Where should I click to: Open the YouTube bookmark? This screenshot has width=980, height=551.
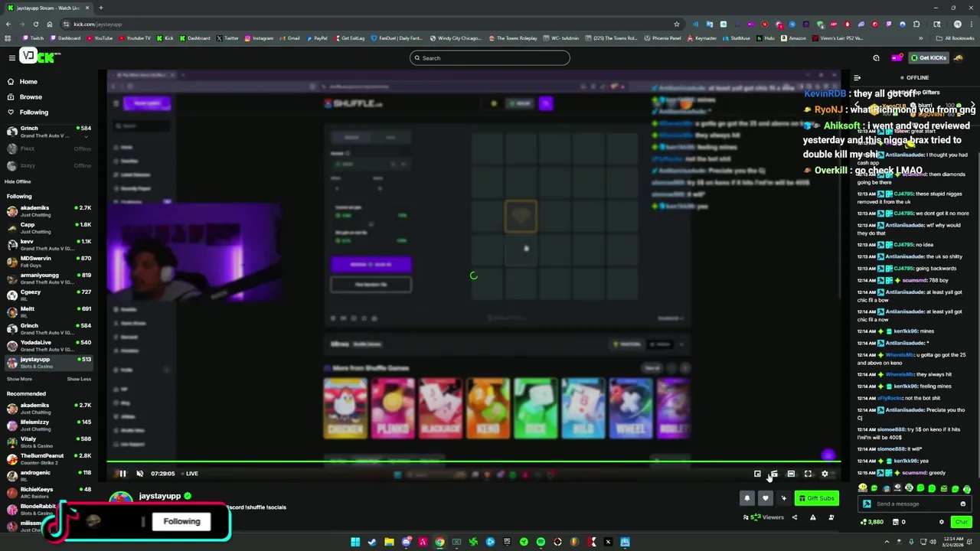pos(100,38)
